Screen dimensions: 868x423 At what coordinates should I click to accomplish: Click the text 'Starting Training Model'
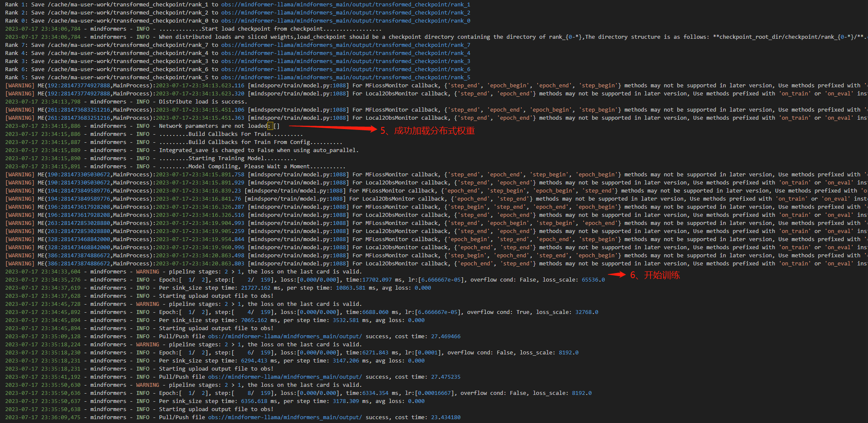[226, 158]
